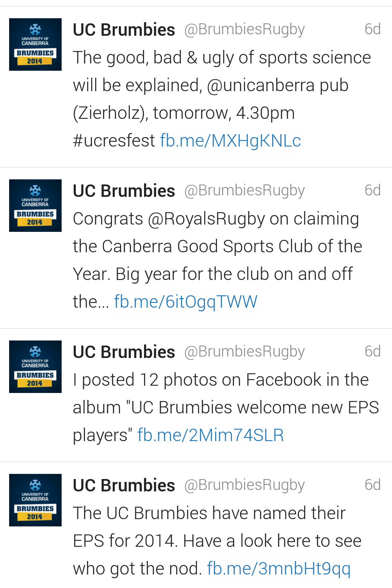Tap the avatar beside the RoyalsRugby tweet

(35, 206)
